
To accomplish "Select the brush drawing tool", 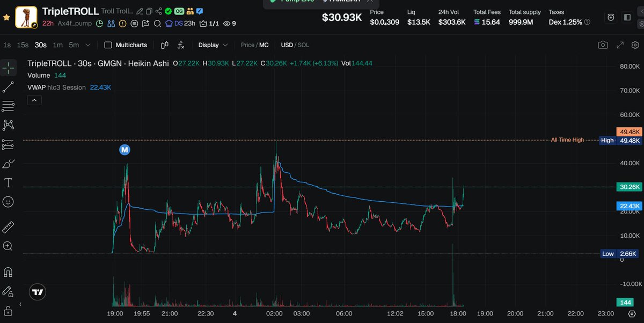I will coord(8,164).
